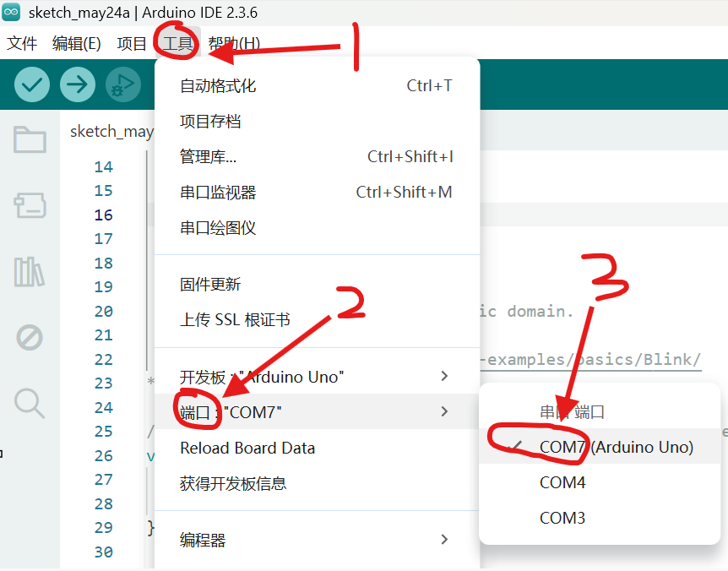728x571 pixels.
Task: Select checked COM7 (Arduino Uno) port
Action: (x=600, y=447)
